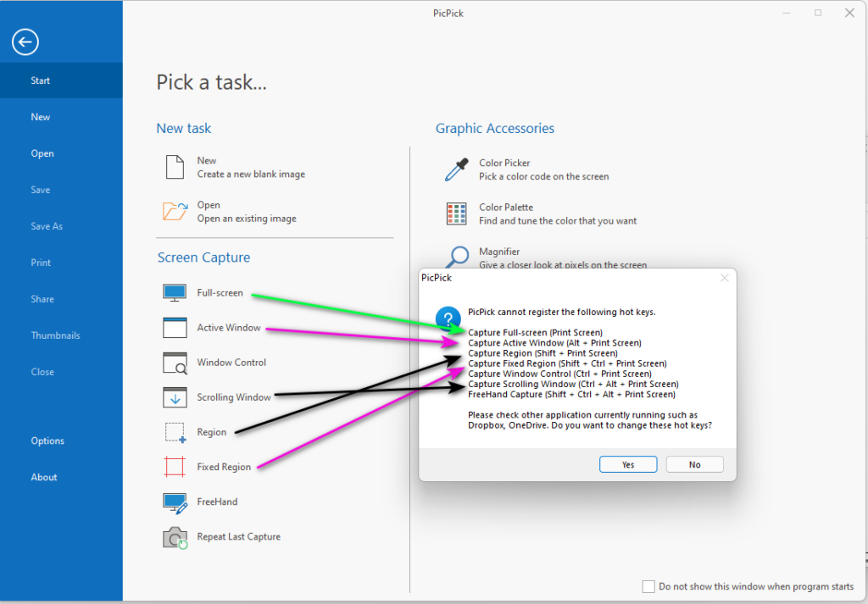
Task: Click the Fixed Region red frame icon
Action: [x=175, y=467]
